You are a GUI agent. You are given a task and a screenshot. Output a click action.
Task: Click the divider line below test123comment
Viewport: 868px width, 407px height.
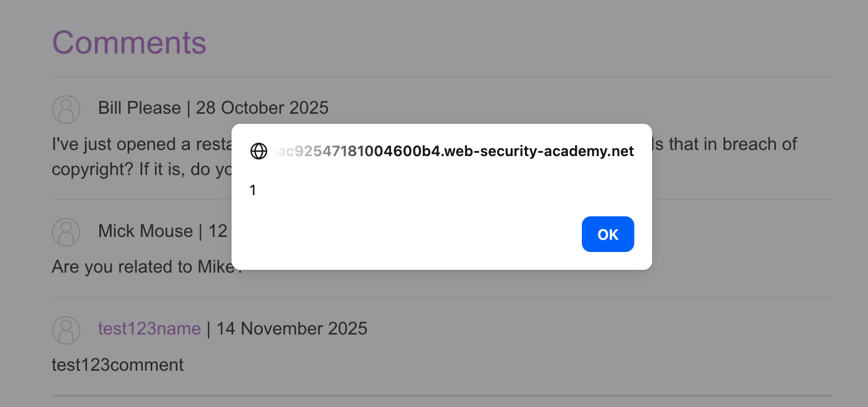pos(442,396)
